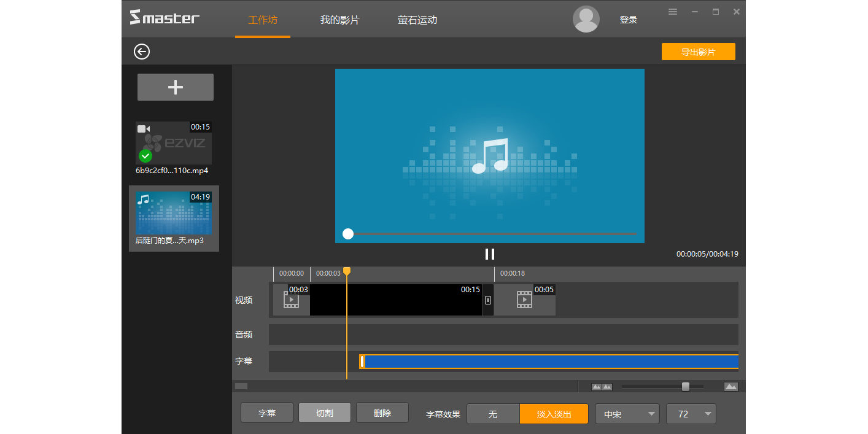Open the font size 72 dropdown
868x434 pixels.
point(691,414)
